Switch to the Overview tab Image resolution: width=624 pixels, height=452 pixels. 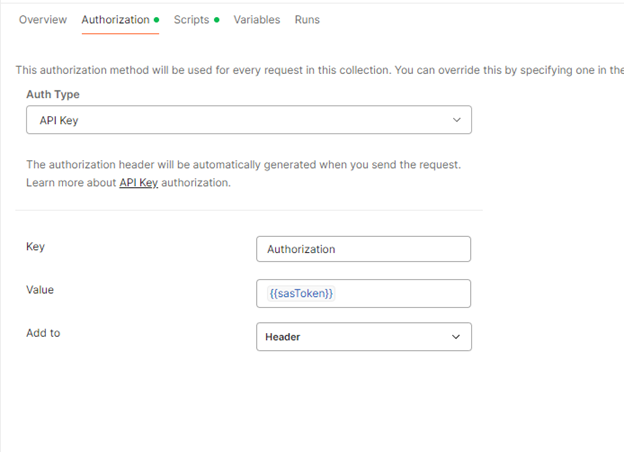tap(43, 20)
